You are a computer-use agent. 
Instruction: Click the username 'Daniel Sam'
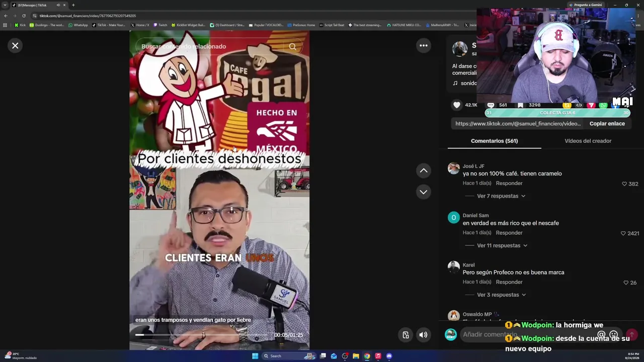(x=475, y=216)
